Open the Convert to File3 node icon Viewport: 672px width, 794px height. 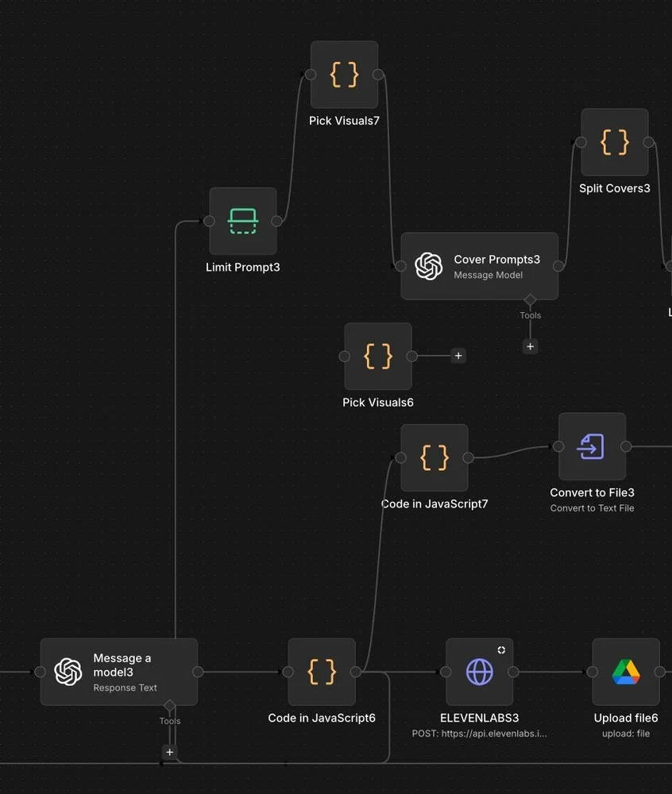tap(591, 446)
